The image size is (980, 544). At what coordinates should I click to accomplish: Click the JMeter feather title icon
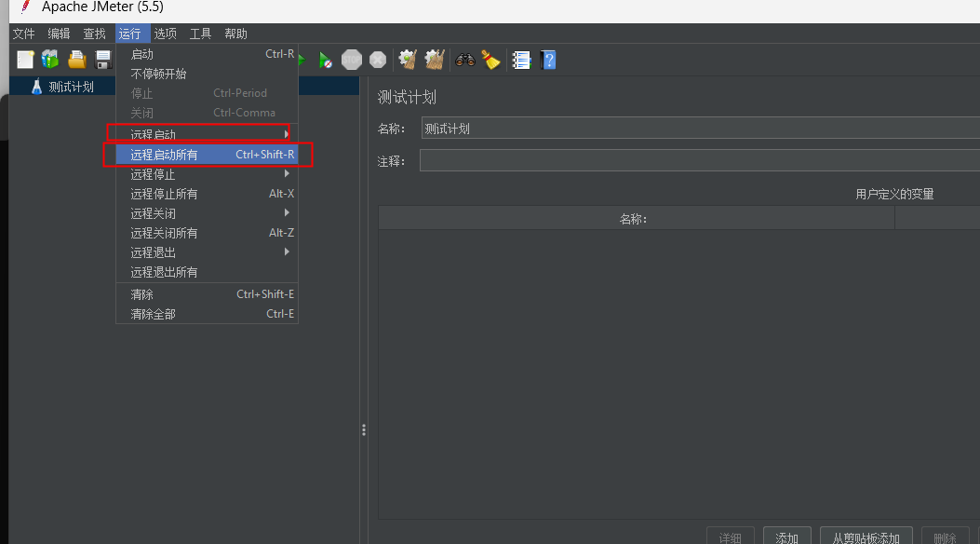25,7
